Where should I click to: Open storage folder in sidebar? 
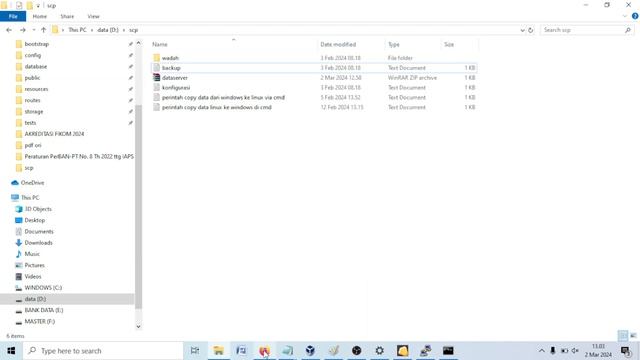pos(33,111)
